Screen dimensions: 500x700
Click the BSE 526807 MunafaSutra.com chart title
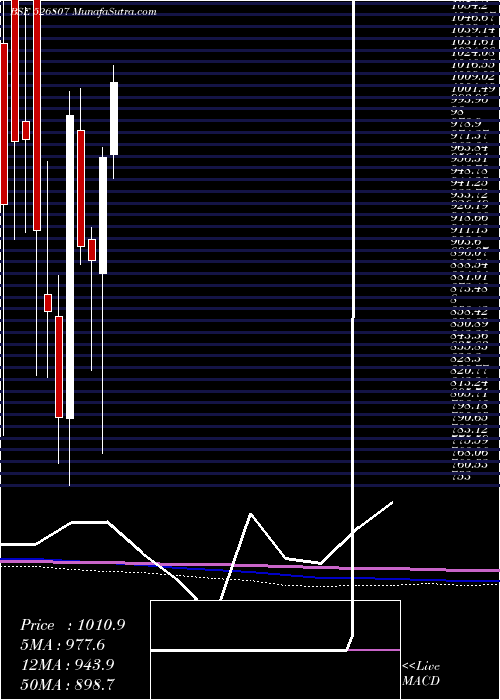(83, 12)
